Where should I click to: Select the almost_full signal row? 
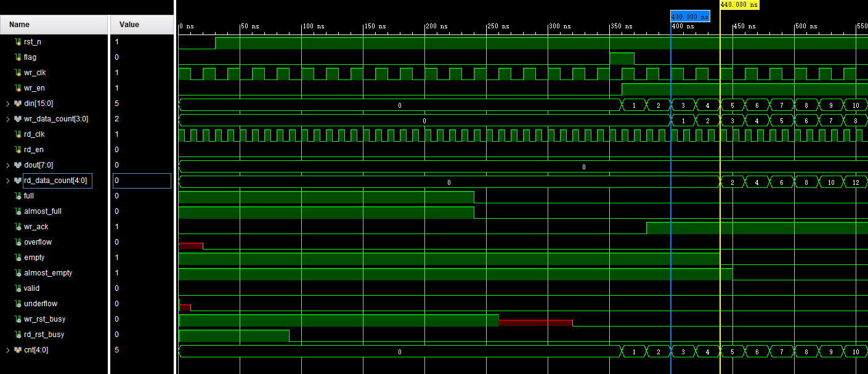tap(43, 211)
